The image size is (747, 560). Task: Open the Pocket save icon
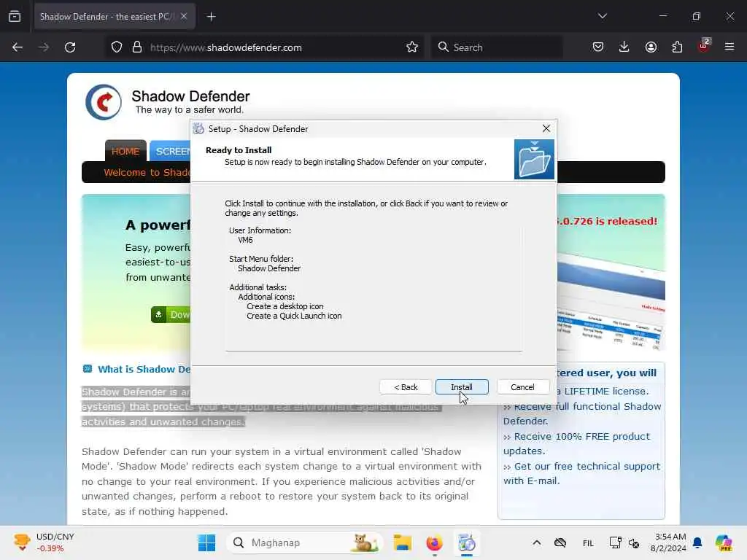click(x=598, y=47)
